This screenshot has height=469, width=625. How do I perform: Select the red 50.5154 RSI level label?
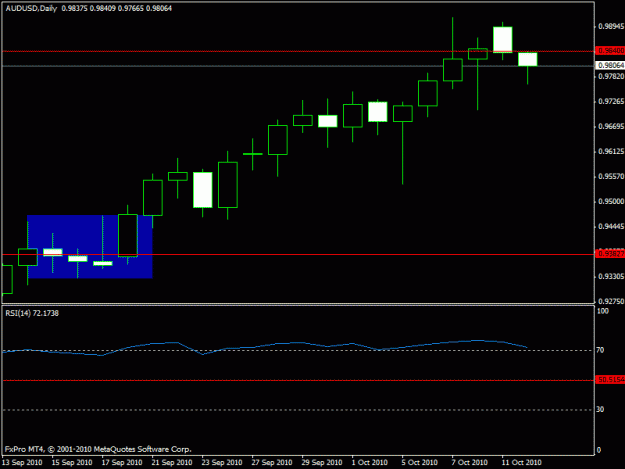(x=610, y=380)
